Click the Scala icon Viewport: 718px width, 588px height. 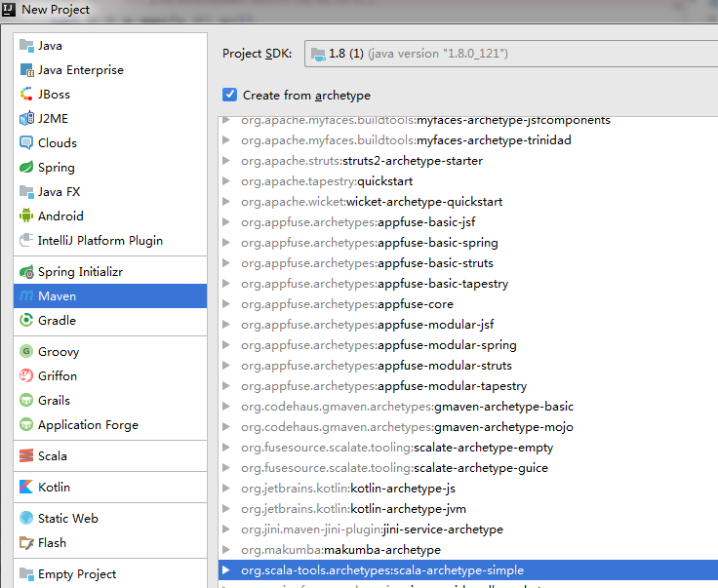coord(26,455)
